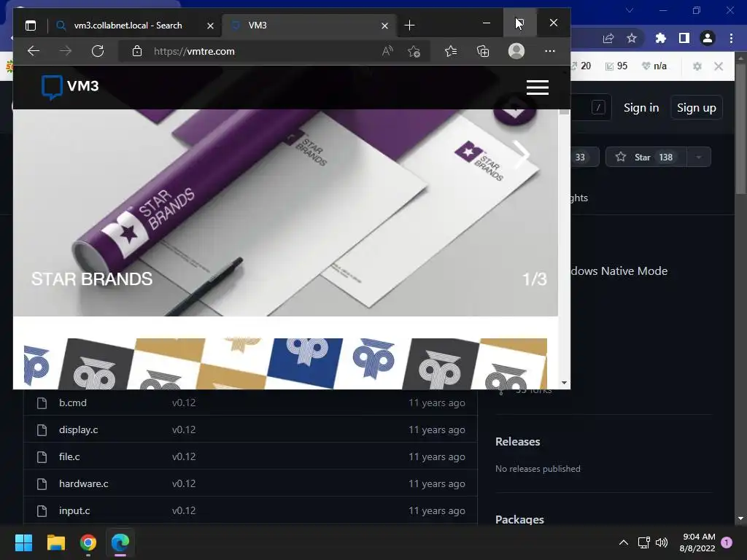747x560 pixels.
Task: Close the VM3 tab
Action: (x=384, y=26)
